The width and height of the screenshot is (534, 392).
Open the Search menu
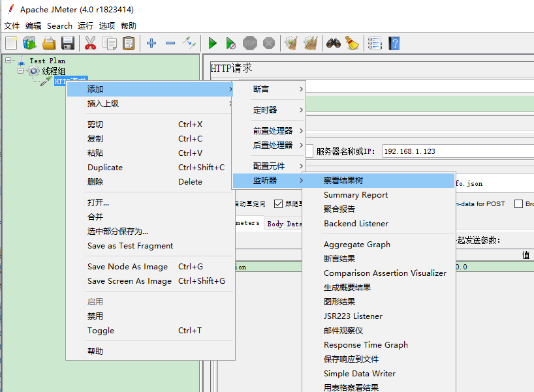point(59,26)
